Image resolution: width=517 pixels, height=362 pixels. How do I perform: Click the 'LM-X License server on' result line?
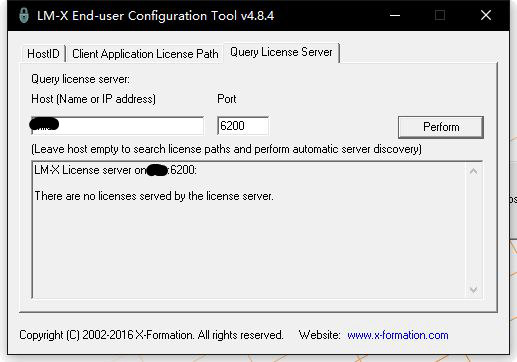tap(115, 170)
